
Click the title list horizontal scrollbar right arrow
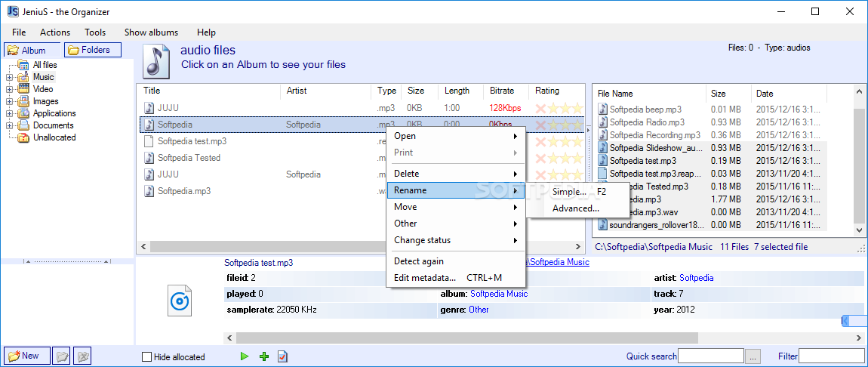click(x=579, y=247)
